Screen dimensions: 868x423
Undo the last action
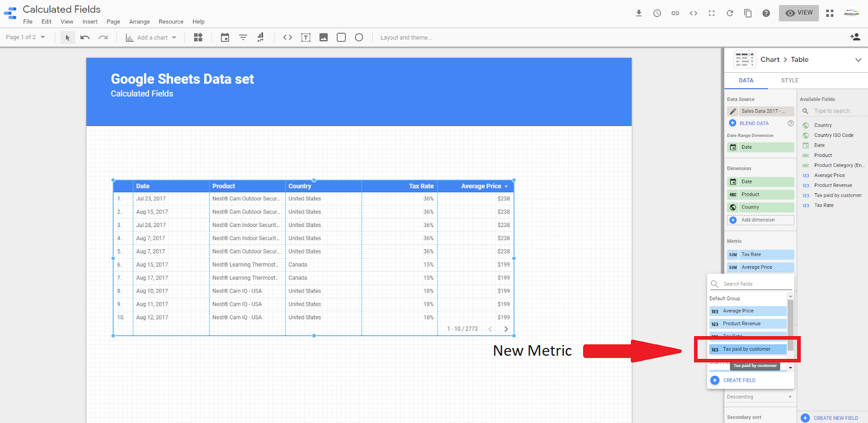(x=85, y=37)
